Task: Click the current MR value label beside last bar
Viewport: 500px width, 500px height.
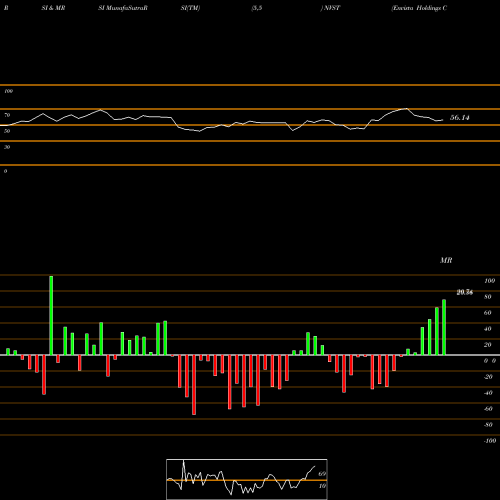Action: coord(465,292)
